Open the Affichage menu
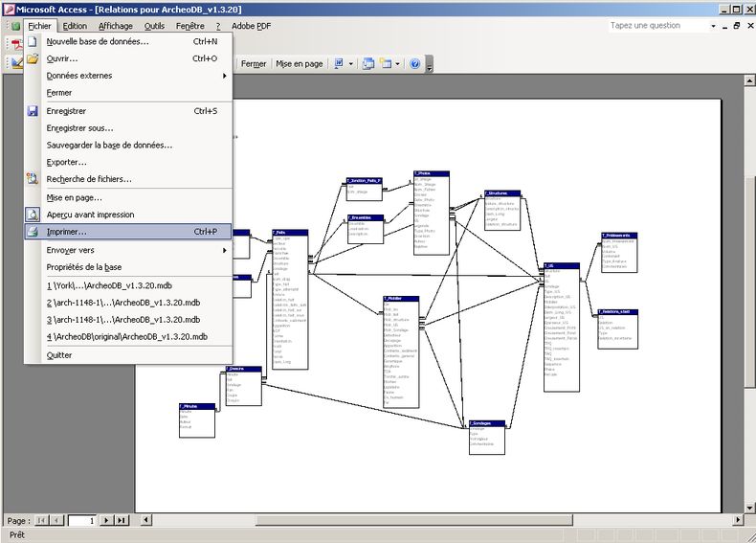Viewport: 756px width, 543px height. 116,26
